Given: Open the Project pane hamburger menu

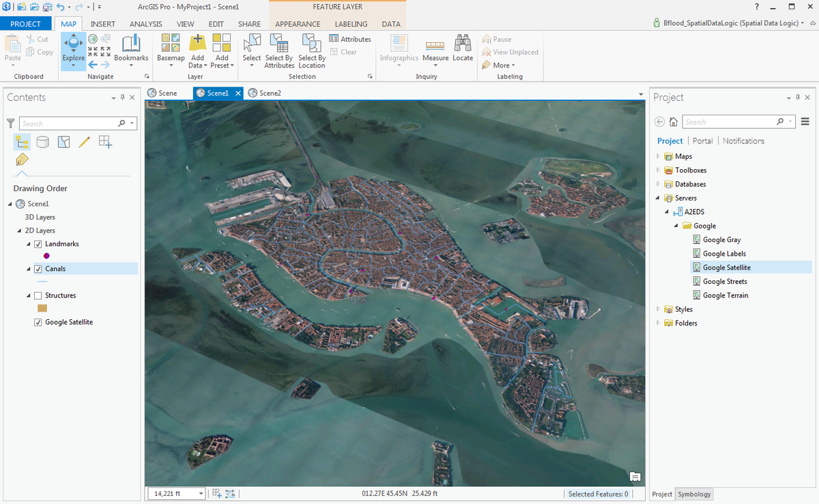Looking at the screenshot, I should tap(805, 122).
